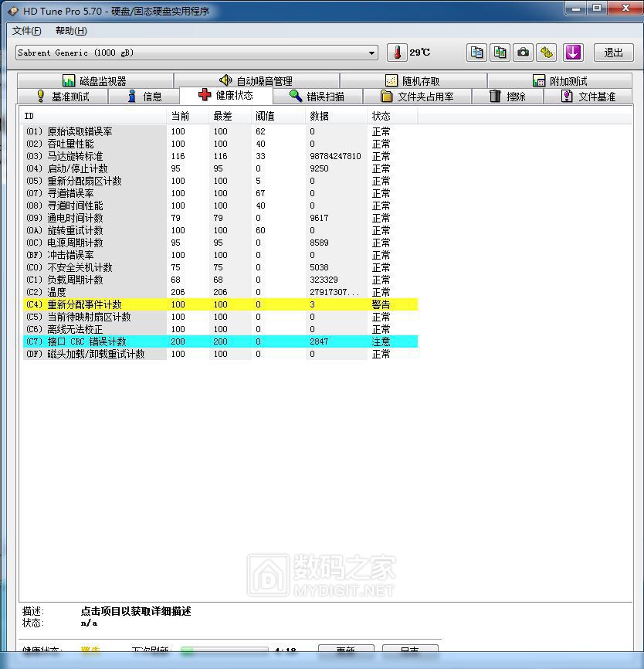Select the (03) 马达旋转标准 row

pos(221,156)
